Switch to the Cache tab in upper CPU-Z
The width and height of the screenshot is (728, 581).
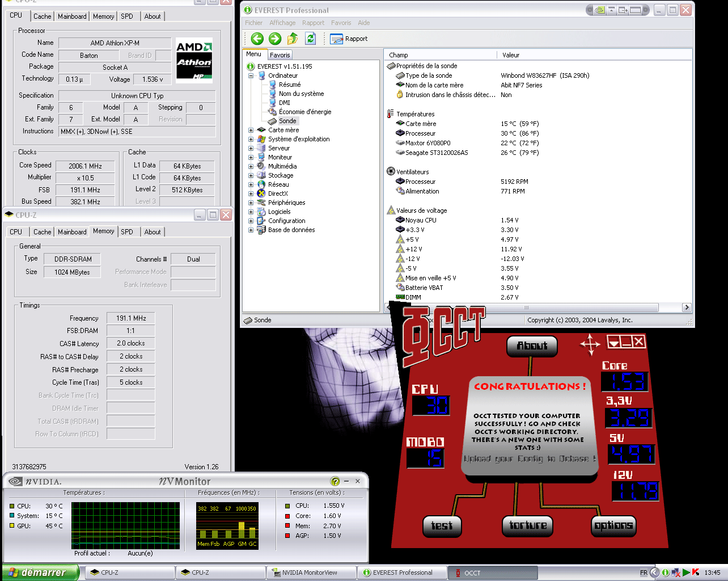click(x=43, y=16)
